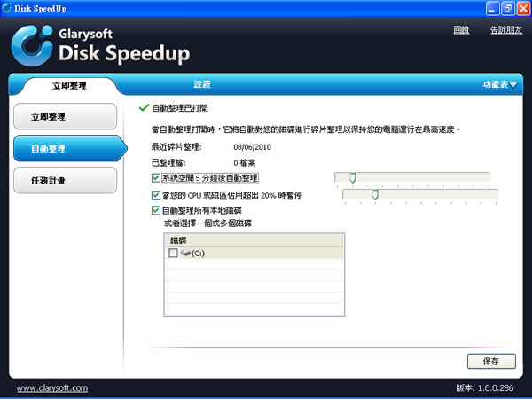The width and height of the screenshot is (532, 399).
Task: Uncheck 自動整理所有本地磁碟 checkbox
Action: [156, 210]
